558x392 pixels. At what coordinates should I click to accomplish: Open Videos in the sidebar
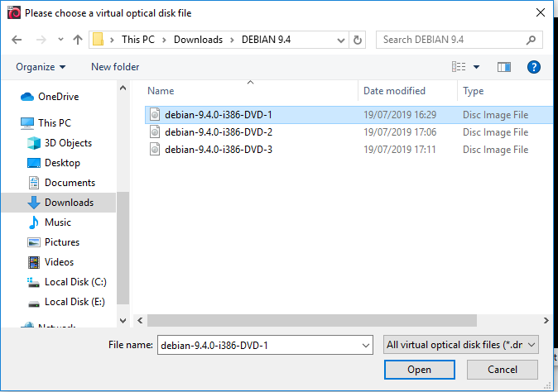pyautogui.click(x=51, y=262)
